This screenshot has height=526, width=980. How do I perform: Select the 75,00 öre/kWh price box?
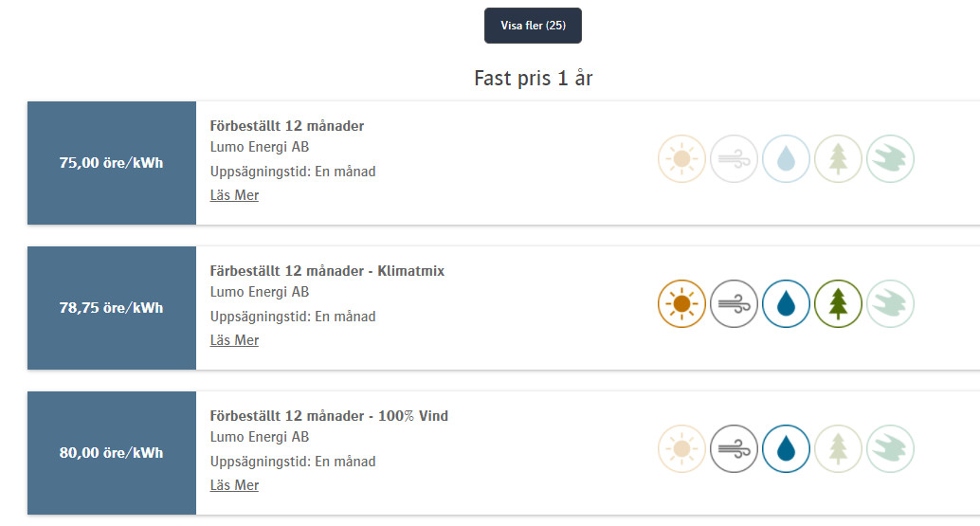(112, 163)
